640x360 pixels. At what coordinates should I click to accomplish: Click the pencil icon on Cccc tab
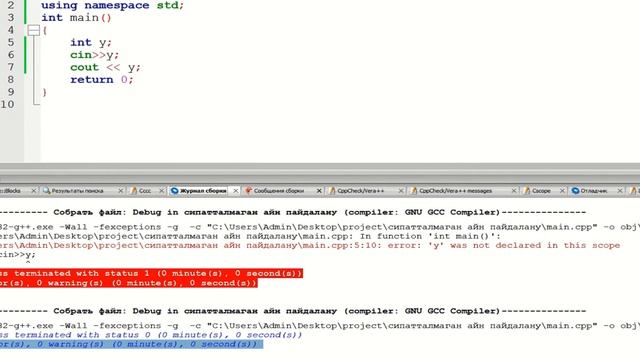(x=134, y=191)
